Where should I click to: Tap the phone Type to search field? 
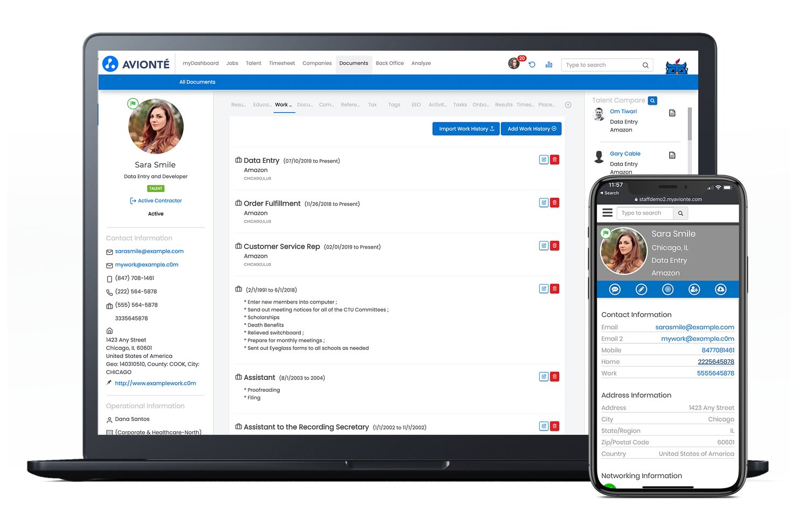pos(645,213)
